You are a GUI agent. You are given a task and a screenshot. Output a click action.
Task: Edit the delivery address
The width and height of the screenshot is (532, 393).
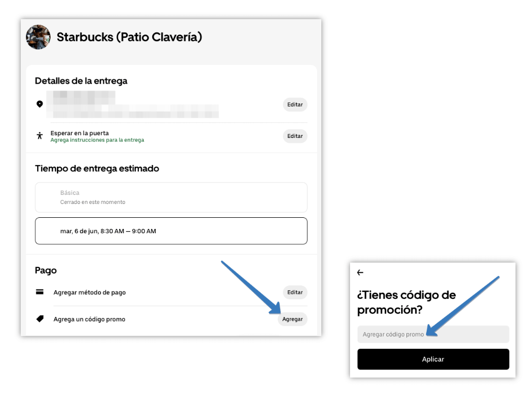(295, 104)
